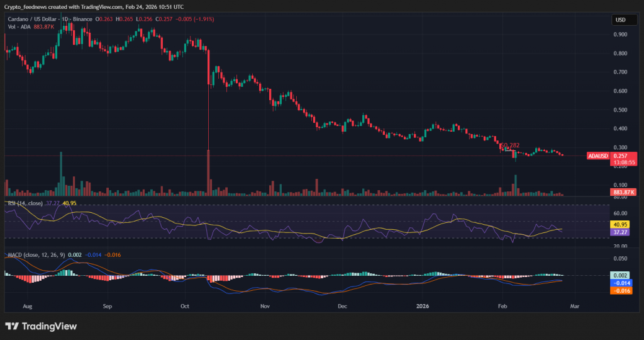Viewport: 644px width, 340px height.
Task: Click the 60.00 RSI axis label
Action: (620, 213)
